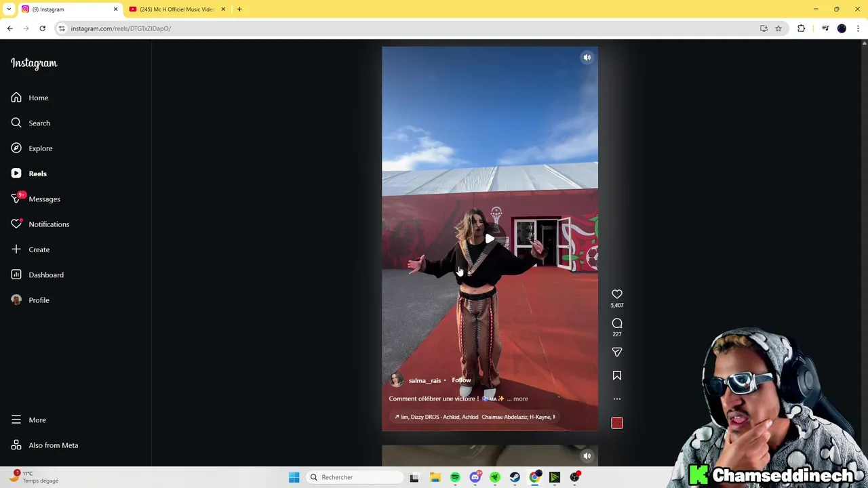Save the reel with the bookmark icon

[617, 375]
